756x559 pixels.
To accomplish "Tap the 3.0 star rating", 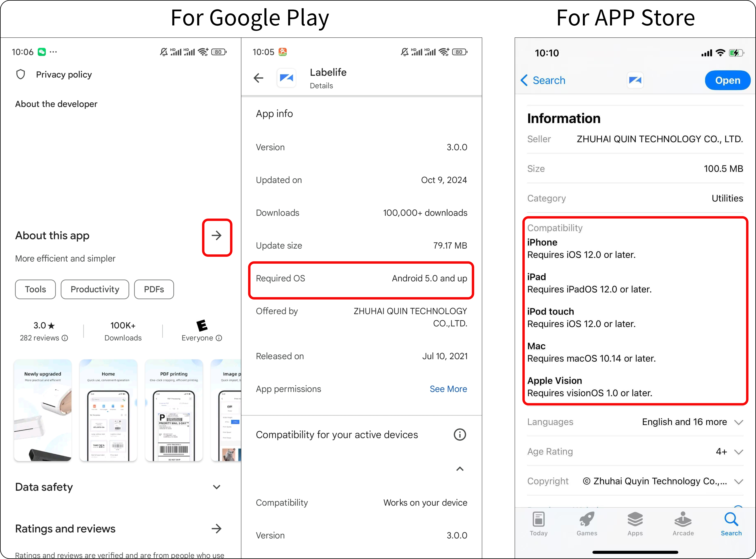I will tap(44, 326).
